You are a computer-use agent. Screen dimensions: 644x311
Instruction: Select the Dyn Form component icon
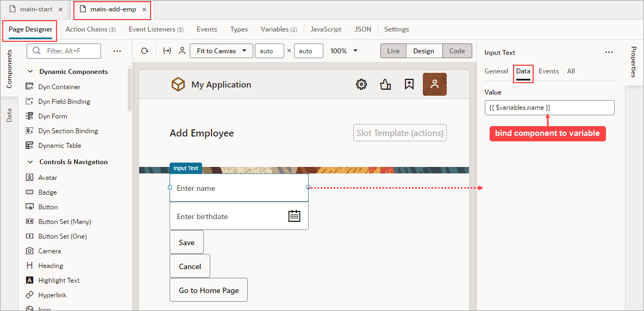tap(29, 116)
